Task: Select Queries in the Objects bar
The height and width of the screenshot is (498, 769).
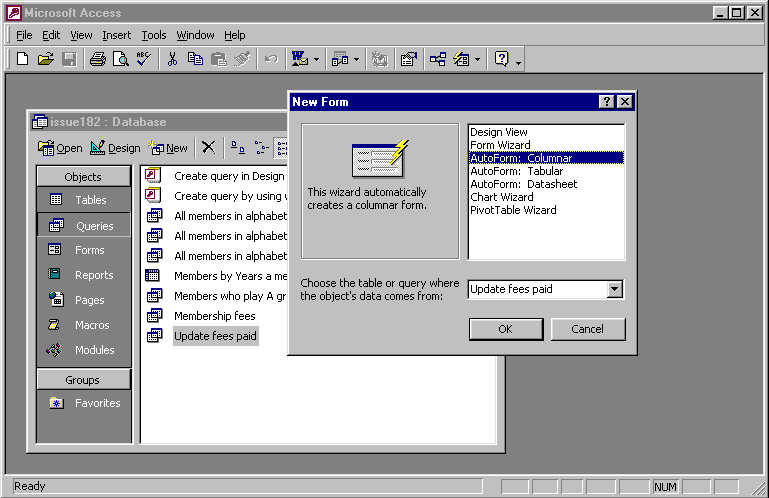Action: 83,226
